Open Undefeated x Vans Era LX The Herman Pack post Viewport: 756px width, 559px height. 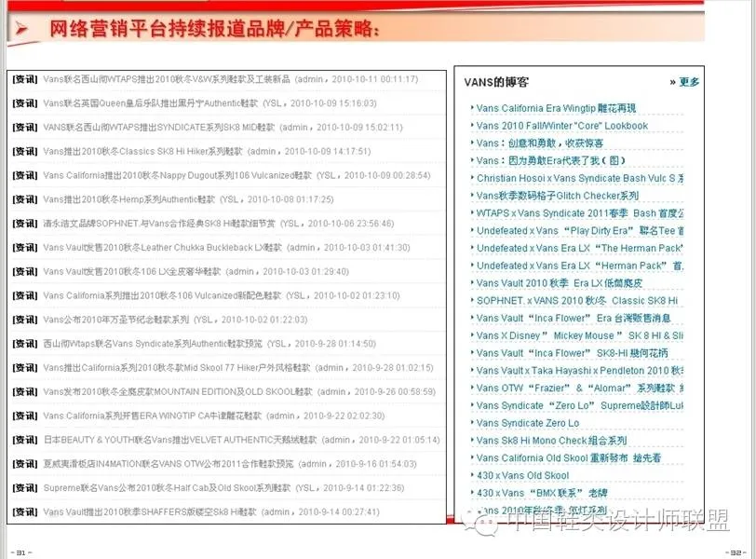point(580,248)
